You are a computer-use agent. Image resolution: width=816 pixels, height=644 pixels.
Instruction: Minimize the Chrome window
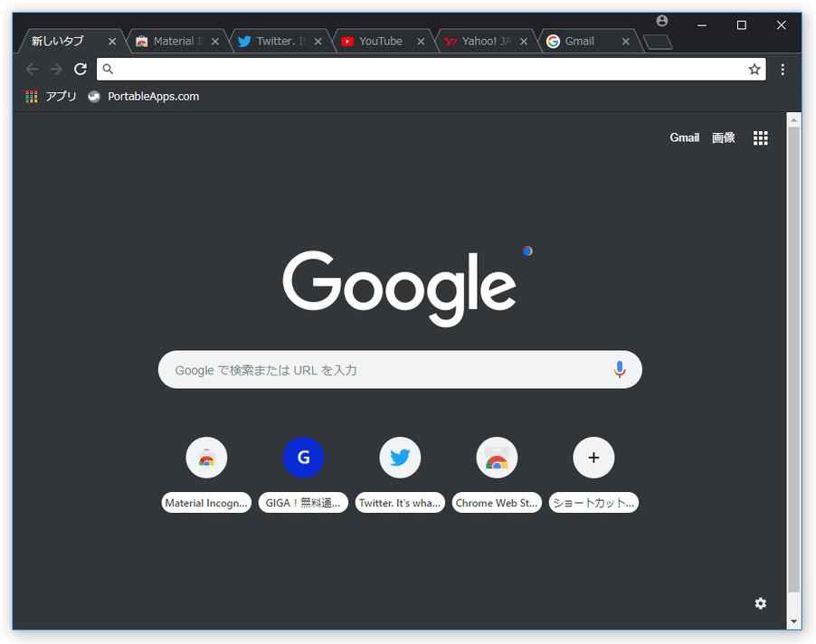point(701,25)
